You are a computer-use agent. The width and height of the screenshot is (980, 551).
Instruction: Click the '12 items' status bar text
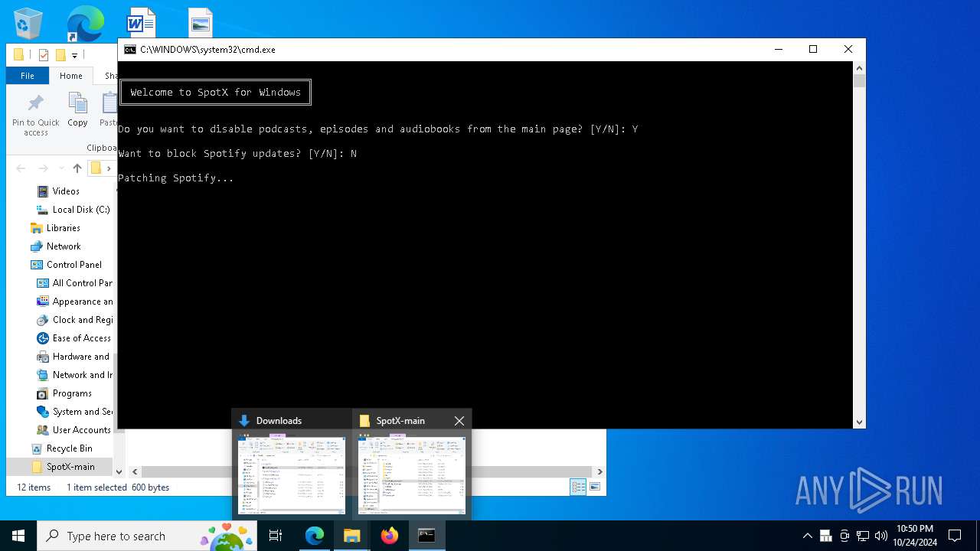coord(34,487)
